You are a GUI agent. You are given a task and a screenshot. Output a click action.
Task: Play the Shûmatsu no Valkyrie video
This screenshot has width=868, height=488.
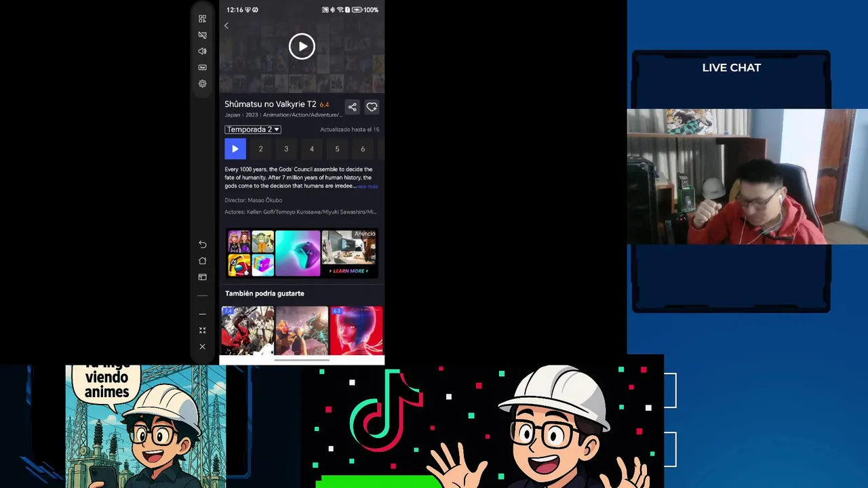click(x=302, y=46)
